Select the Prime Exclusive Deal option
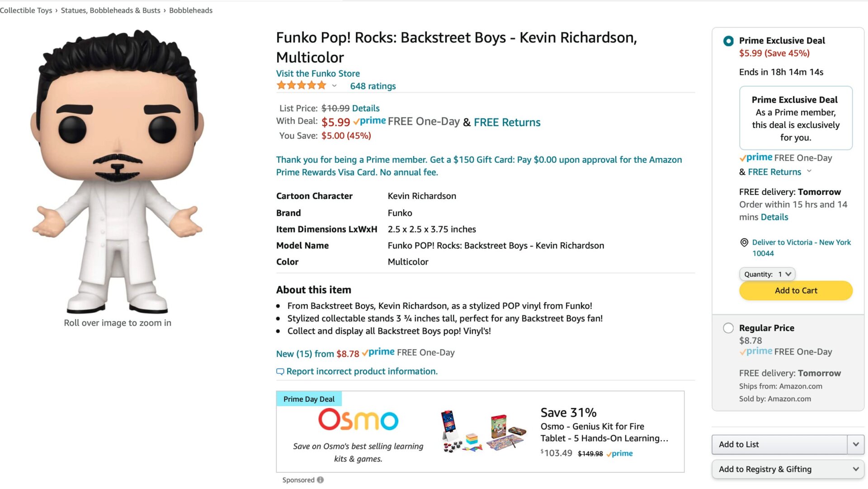The image size is (868, 489). tap(727, 41)
